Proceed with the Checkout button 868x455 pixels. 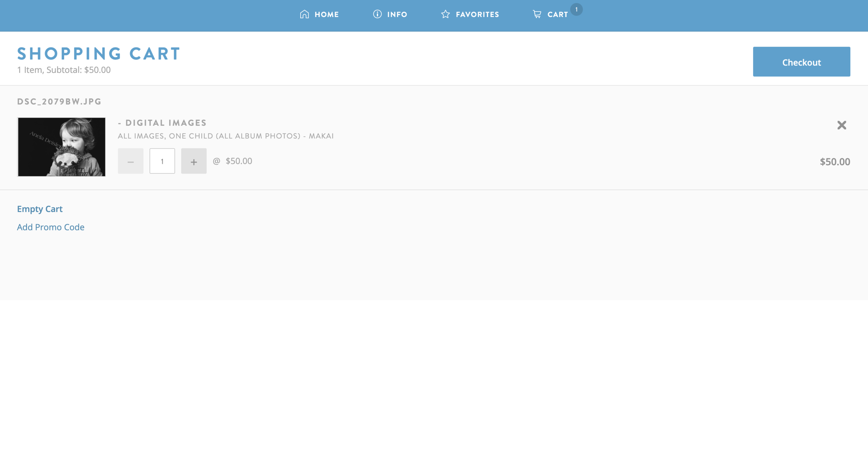801,62
